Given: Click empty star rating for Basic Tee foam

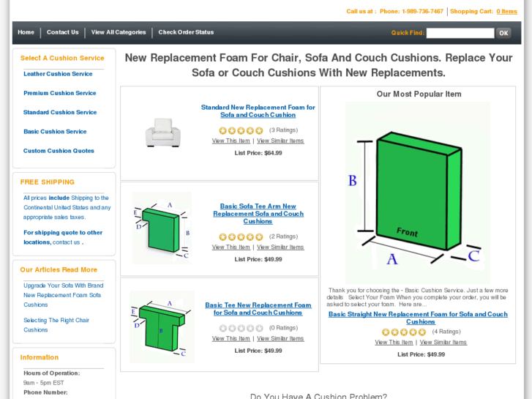Looking at the screenshot, I should tap(241, 329).
